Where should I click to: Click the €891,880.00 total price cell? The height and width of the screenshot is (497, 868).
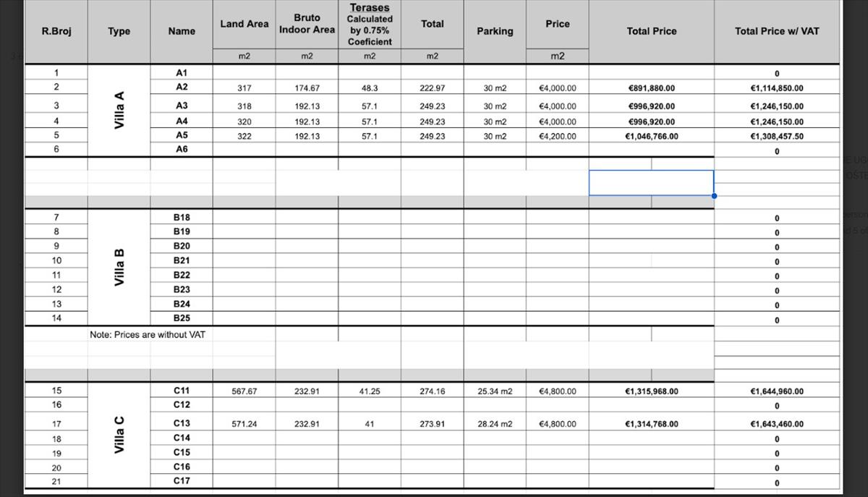[651, 88]
